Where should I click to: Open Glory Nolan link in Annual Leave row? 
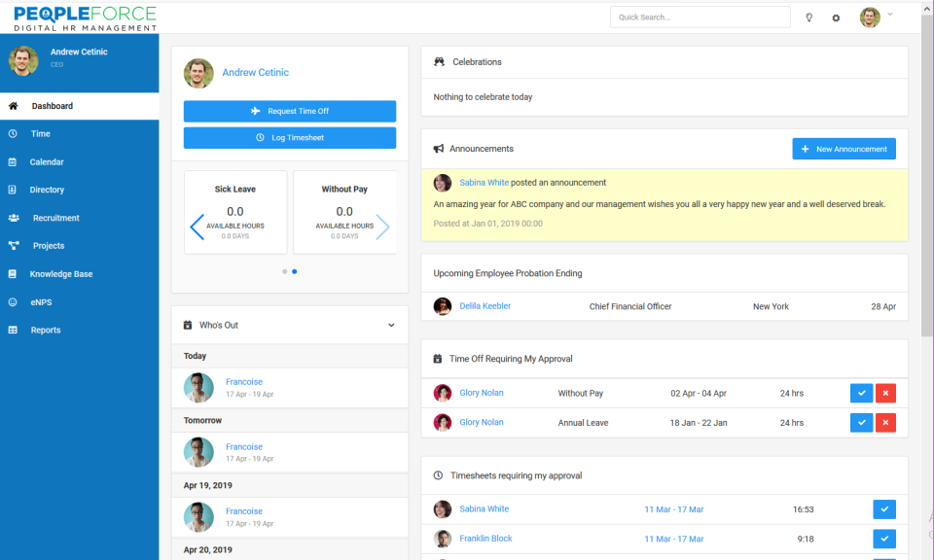pos(482,423)
